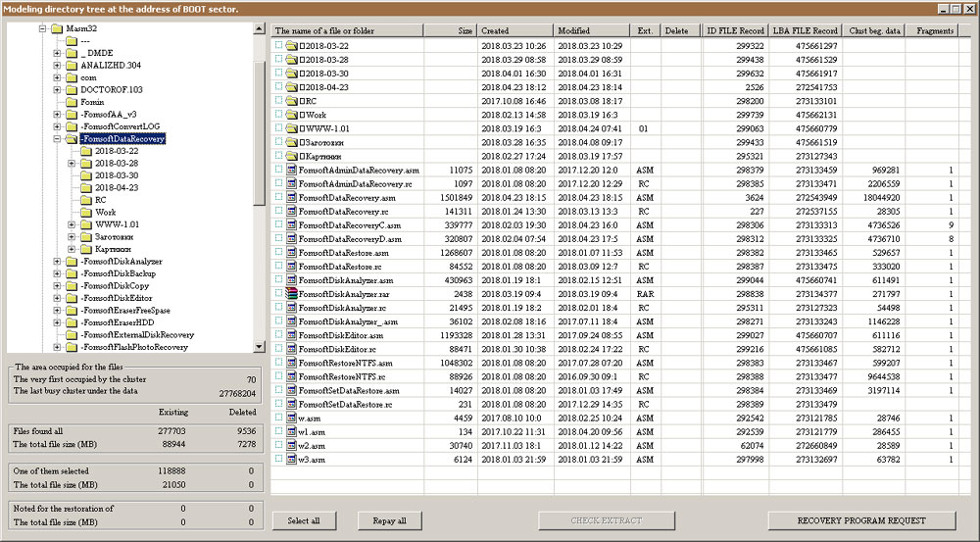Tick the checkbox next to w1.asm

[x=279, y=430]
